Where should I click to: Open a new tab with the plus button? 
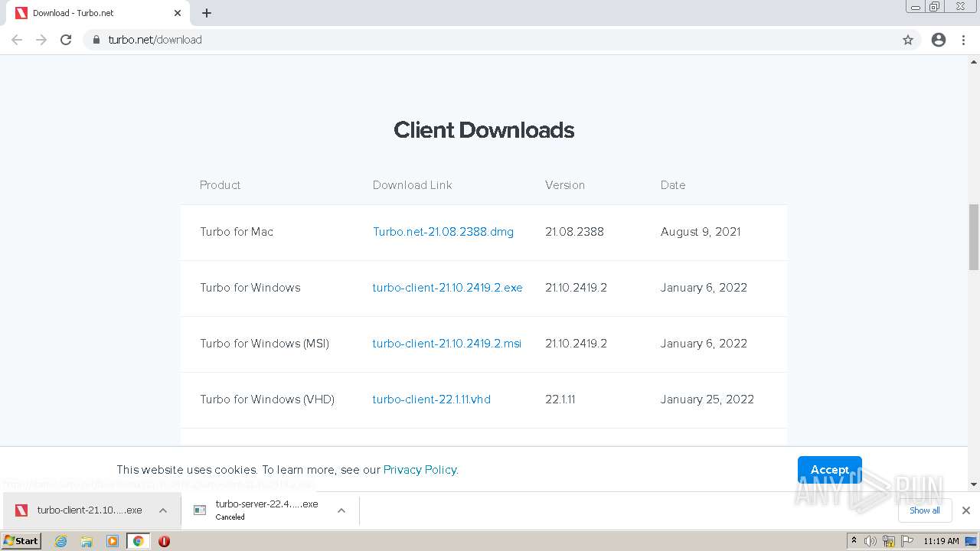click(207, 13)
